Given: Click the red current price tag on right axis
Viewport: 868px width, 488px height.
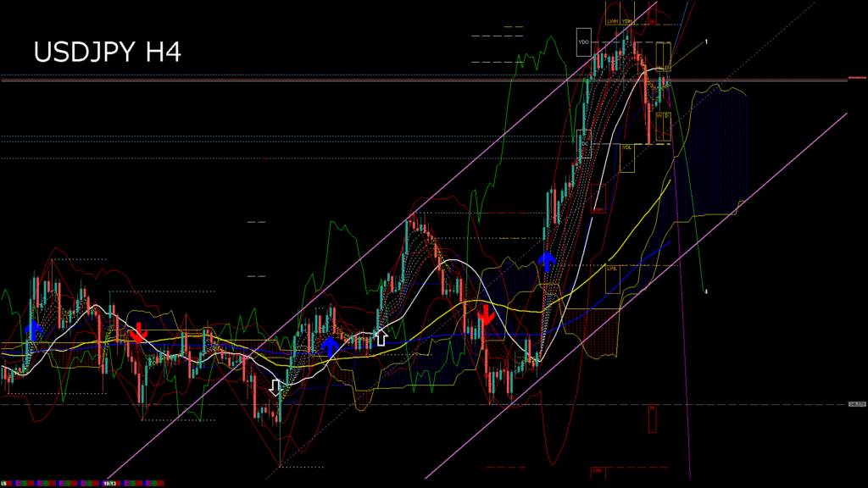Looking at the screenshot, I should pos(856,79).
